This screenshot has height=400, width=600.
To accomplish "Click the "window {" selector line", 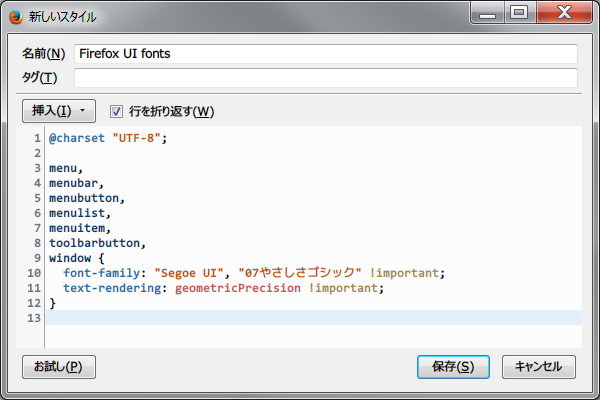I will pos(76,258).
